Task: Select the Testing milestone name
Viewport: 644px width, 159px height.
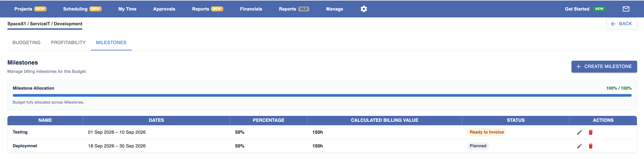Action: (20, 132)
